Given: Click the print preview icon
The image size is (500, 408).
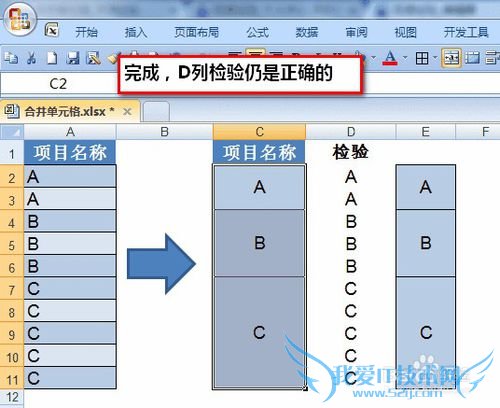Looking at the screenshot, I should click(93, 58).
